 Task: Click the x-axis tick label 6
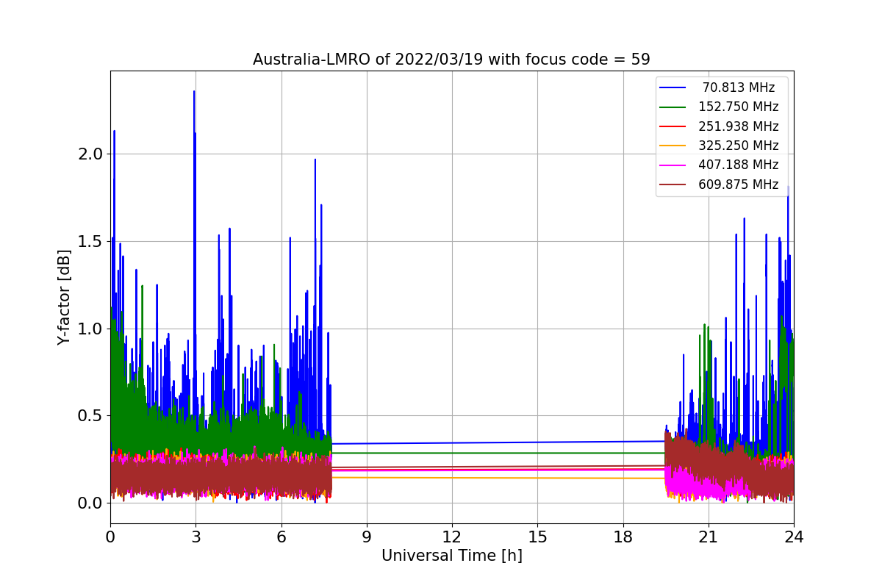282,537
